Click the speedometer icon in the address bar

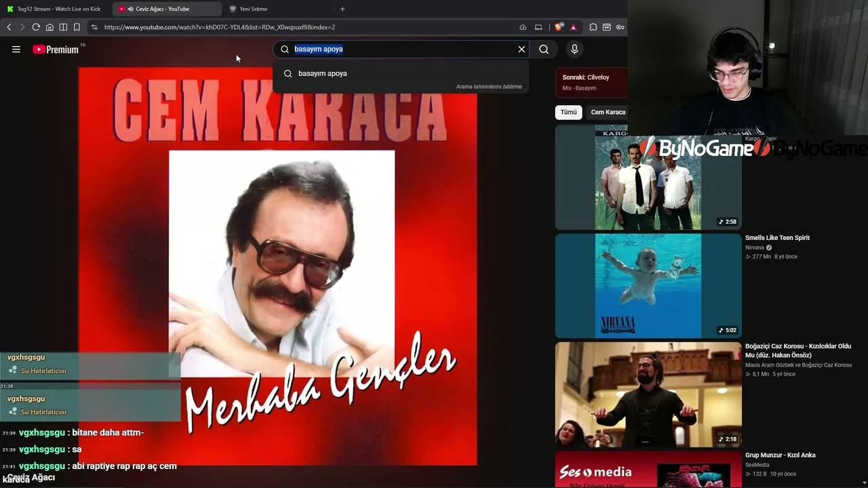coord(523,27)
